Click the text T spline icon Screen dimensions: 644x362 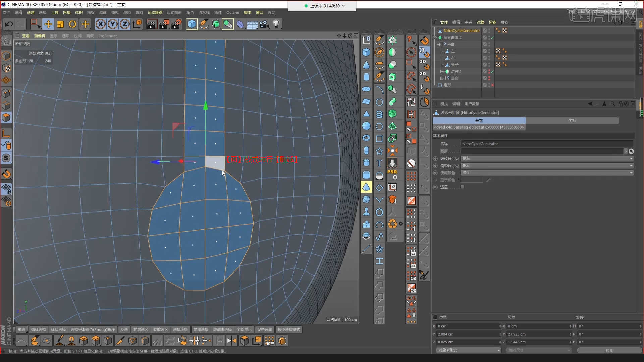379,163
